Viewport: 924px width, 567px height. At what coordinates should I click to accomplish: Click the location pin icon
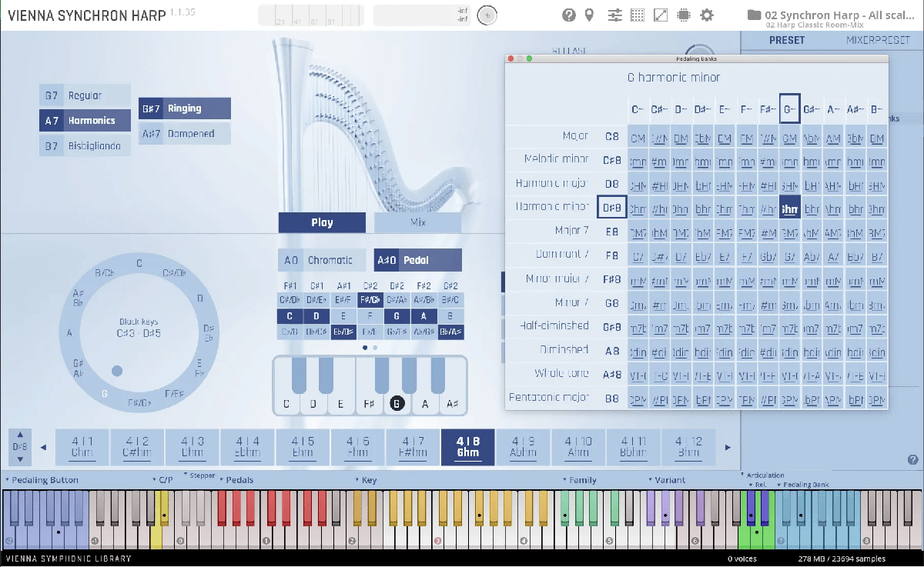pos(590,15)
